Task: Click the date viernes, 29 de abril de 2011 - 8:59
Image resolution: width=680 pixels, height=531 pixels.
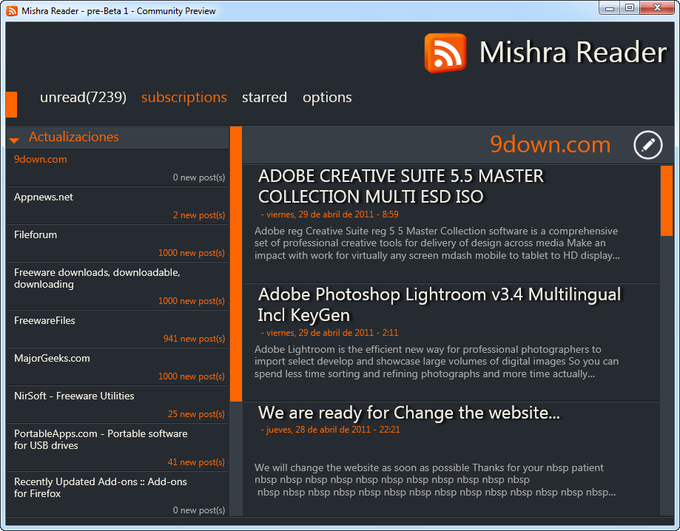Action: (330, 214)
